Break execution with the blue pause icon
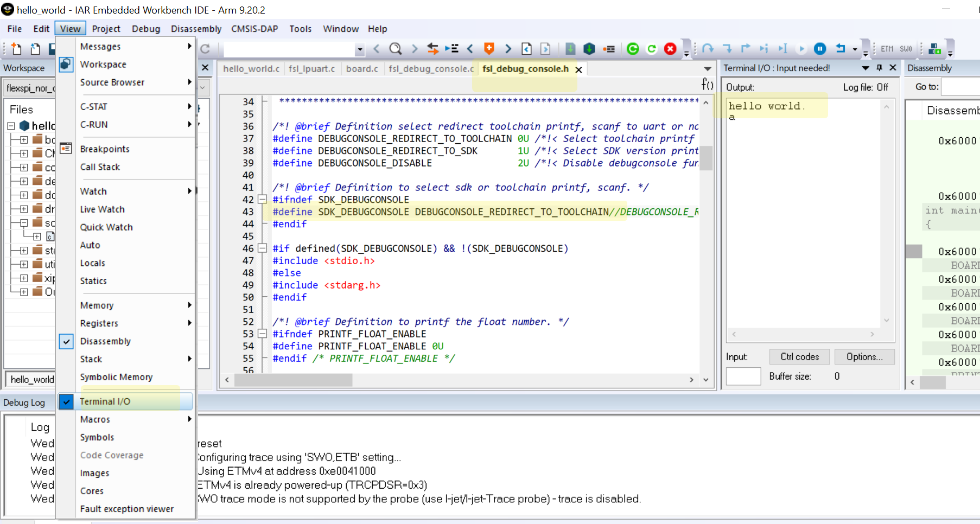The height and width of the screenshot is (524, 980). coord(820,49)
